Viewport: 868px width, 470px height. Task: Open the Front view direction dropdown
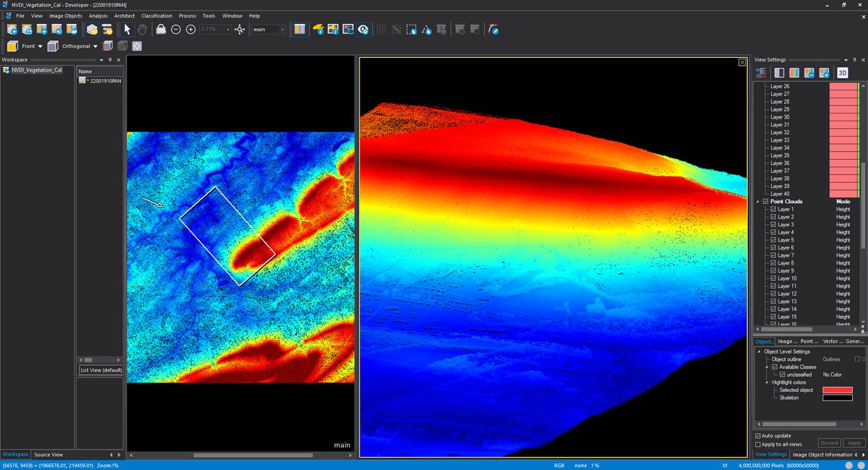[41, 46]
